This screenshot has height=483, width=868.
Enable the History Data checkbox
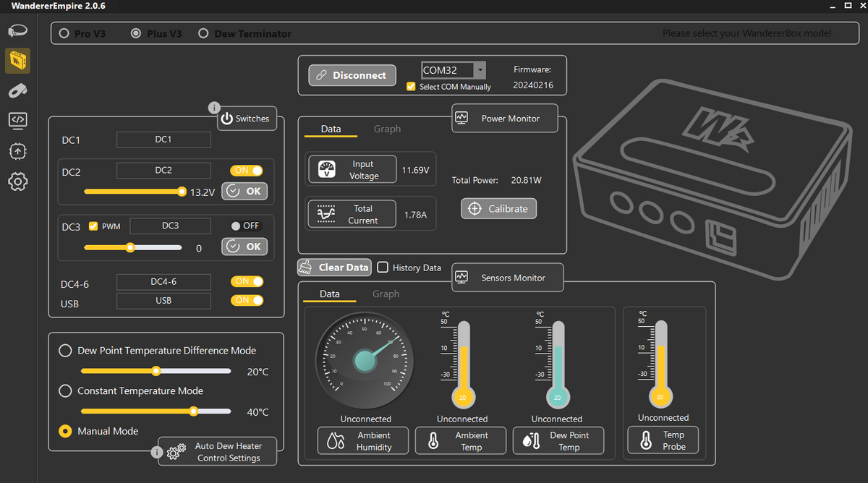pos(383,267)
